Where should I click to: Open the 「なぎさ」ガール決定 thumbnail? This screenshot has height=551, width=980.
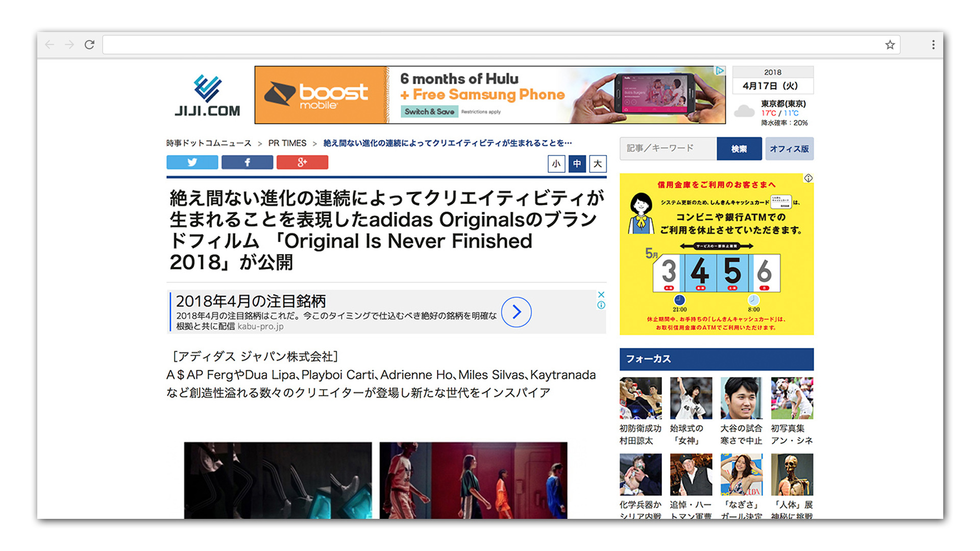coord(742,474)
